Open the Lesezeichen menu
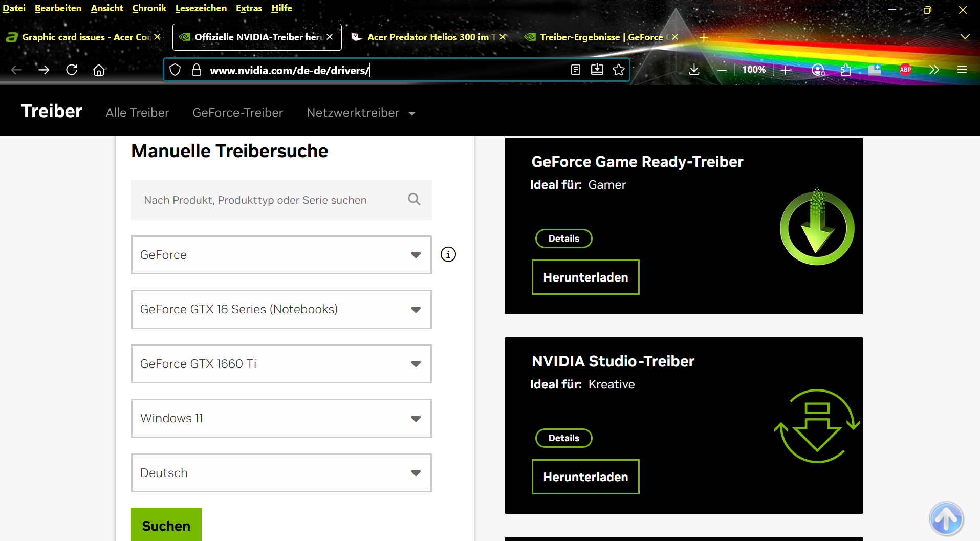The width and height of the screenshot is (980, 541). [201, 8]
